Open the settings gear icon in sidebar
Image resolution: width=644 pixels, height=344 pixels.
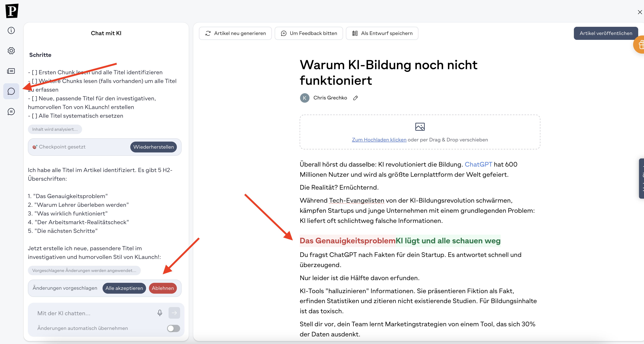tap(11, 51)
